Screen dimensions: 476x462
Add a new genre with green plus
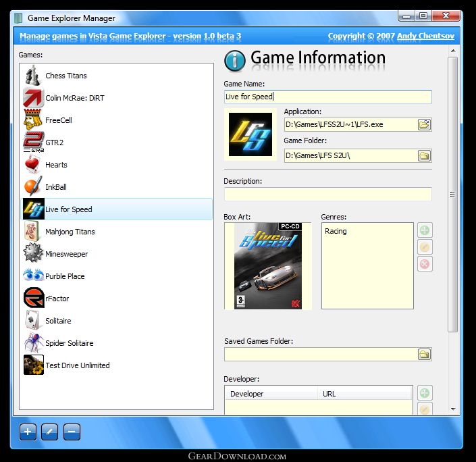point(425,230)
